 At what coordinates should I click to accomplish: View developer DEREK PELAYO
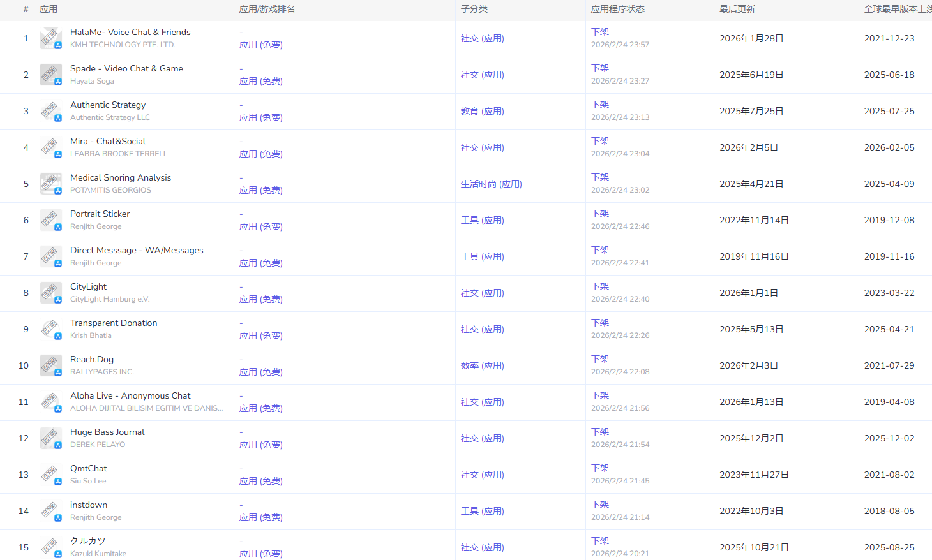tap(98, 445)
